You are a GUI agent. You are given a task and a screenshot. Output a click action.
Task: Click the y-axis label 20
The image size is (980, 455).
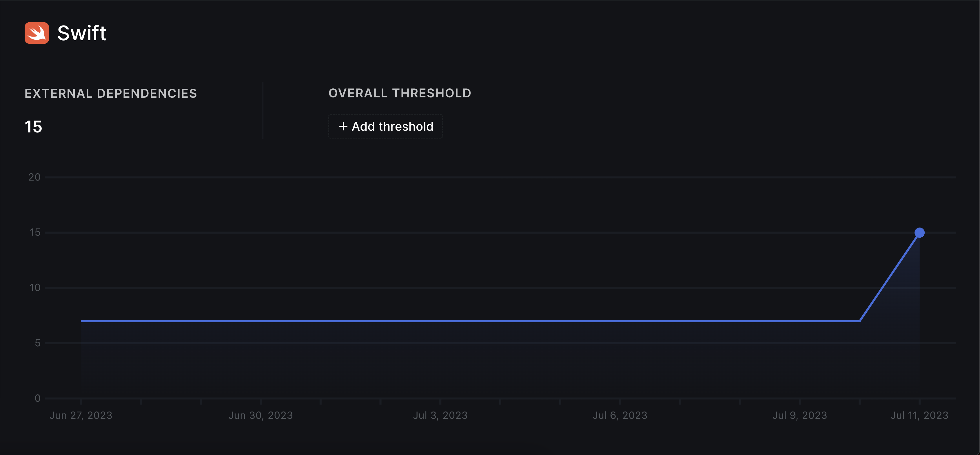pyautogui.click(x=34, y=177)
